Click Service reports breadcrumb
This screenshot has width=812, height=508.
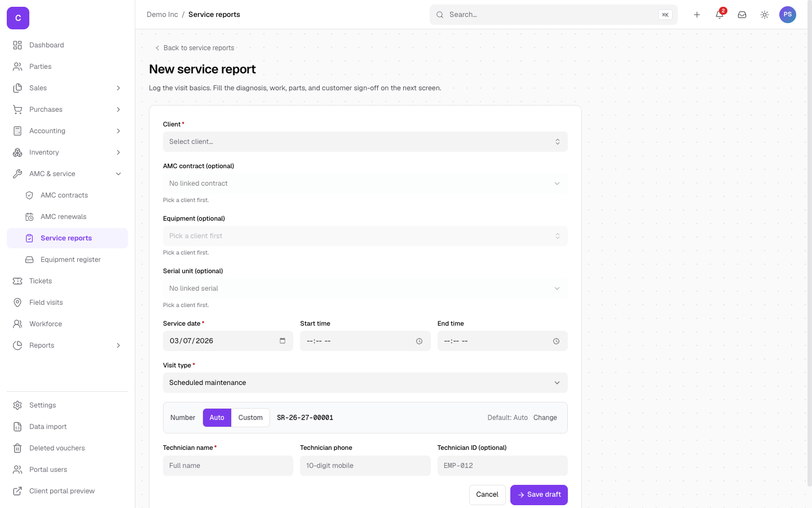[x=214, y=15]
